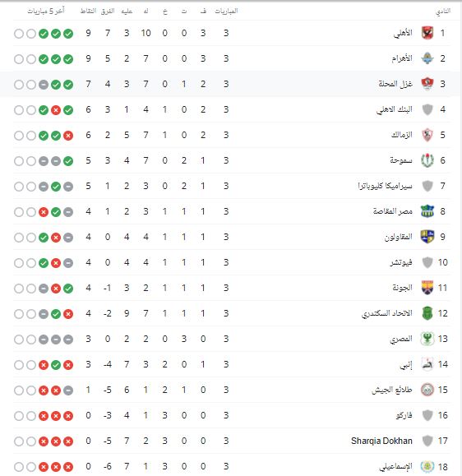Click the Al Ahly club crest icon
Viewport: 462px width, 476px height.
tap(427, 33)
